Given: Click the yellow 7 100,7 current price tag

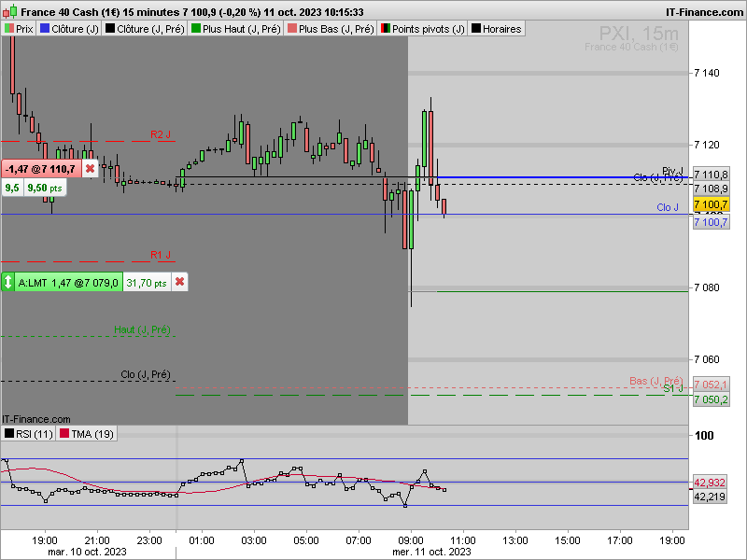Looking at the screenshot, I should point(711,204).
